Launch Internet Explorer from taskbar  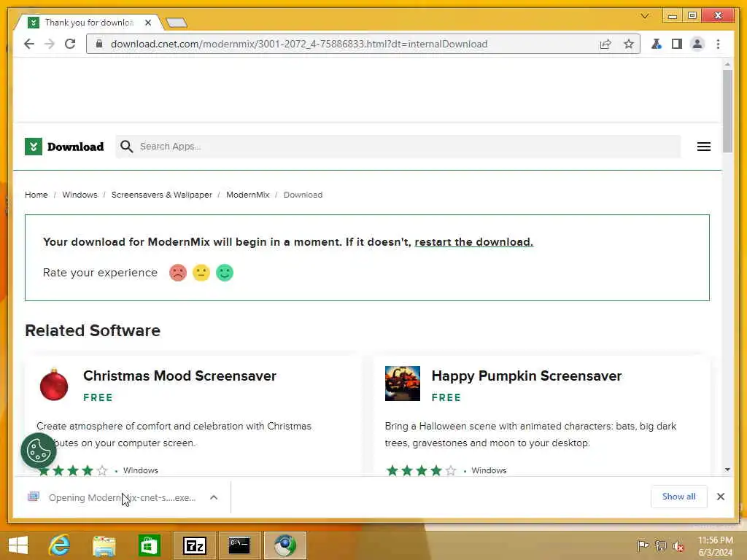click(x=59, y=545)
